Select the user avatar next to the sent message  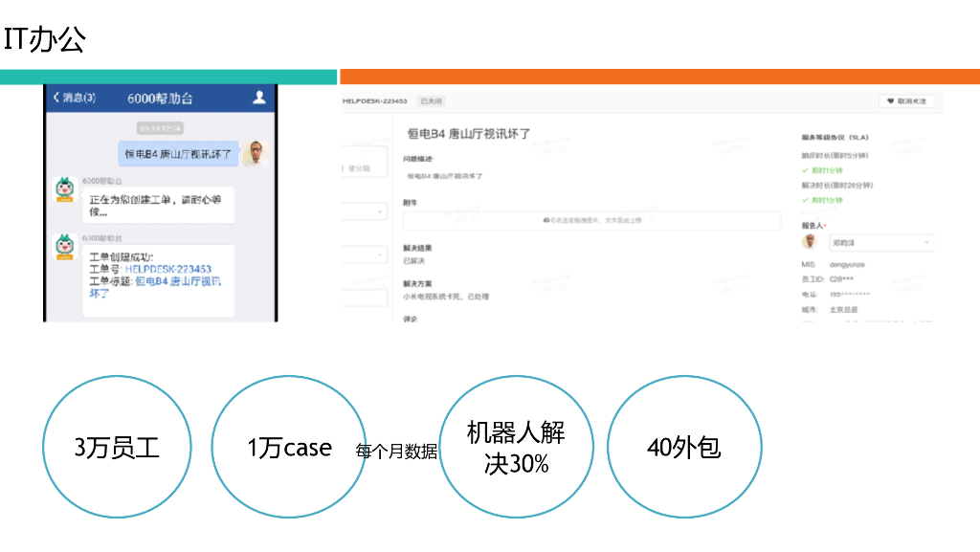tap(255, 153)
